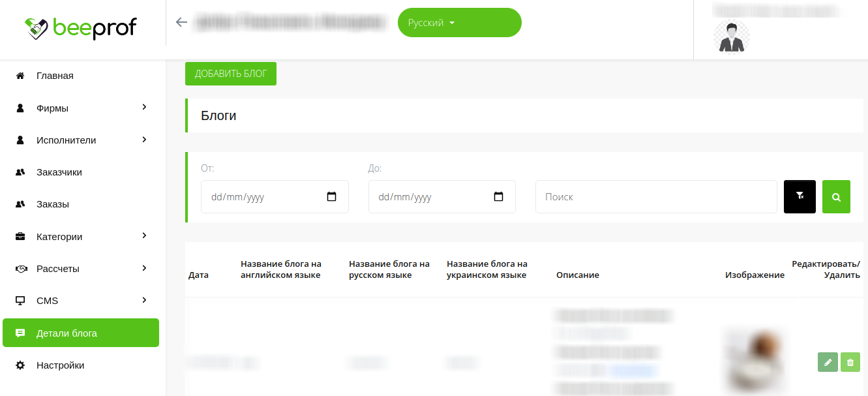Viewport: 868px width, 396px height.
Task: Click the back arrow in the header
Action: 181,22
